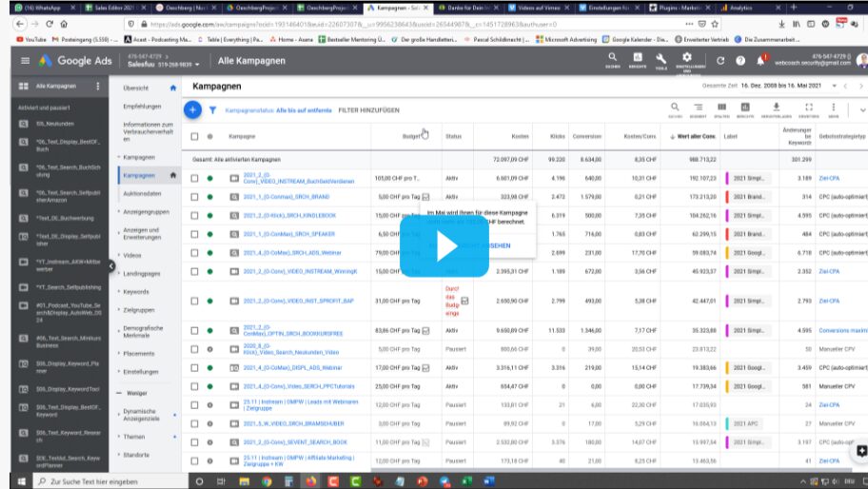Select 05_Neukunden in left campaign list
The height and width of the screenshot is (489, 868).
[x=55, y=124]
